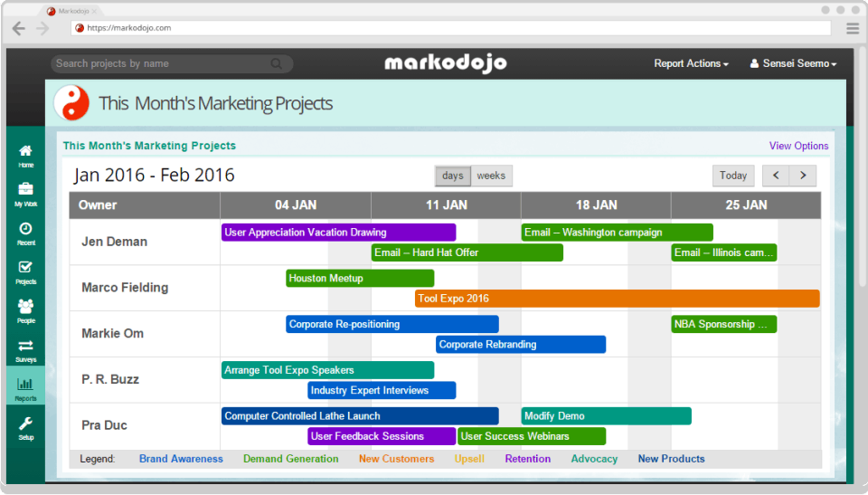Open the Home sidebar icon

pyautogui.click(x=25, y=151)
